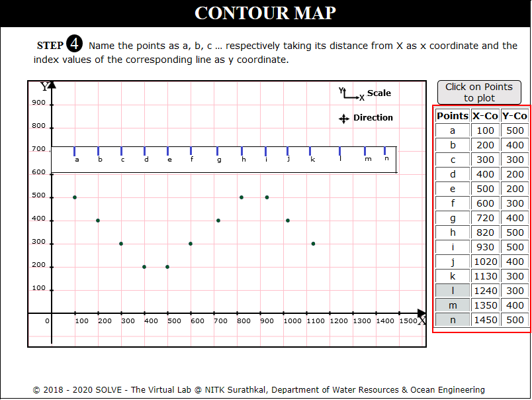Click the blue marker labeled a
This screenshot has height=400, width=532.
(75, 152)
